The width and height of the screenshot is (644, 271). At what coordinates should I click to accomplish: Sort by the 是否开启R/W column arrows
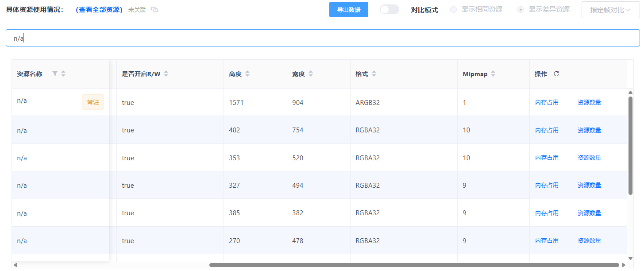(166, 74)
